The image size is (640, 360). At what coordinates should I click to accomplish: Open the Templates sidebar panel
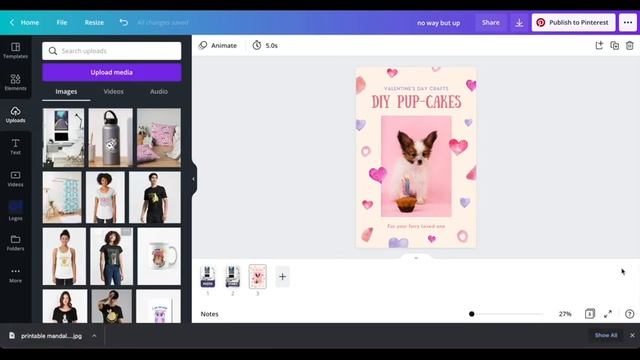tap(16, 51)
